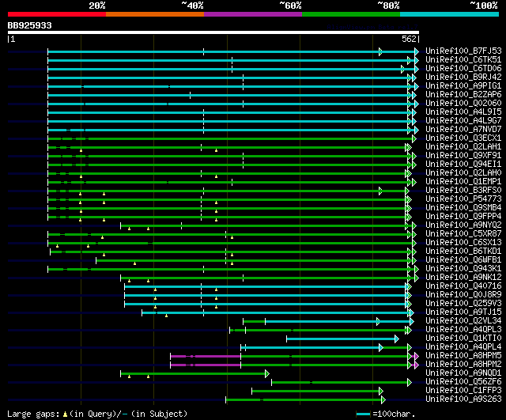Open the UniRef100_Q943K1 label

463,269
